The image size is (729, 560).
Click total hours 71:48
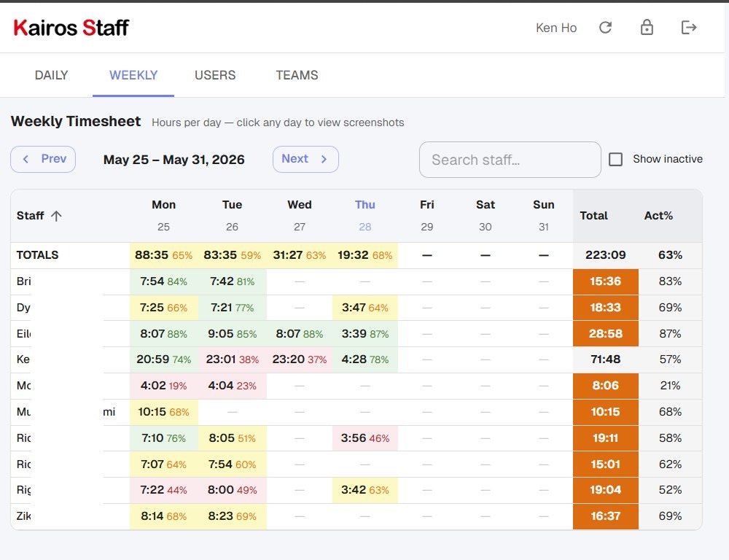pos(605,359)
